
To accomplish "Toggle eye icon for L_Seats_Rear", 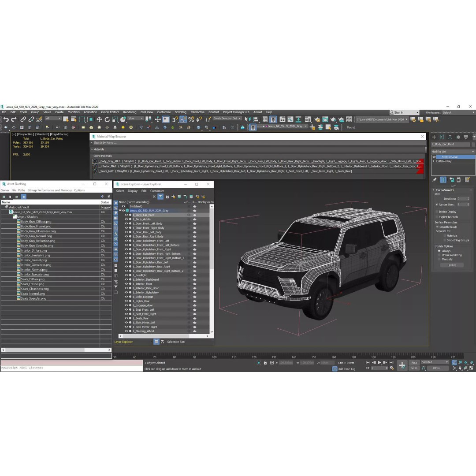I will [126, 318].
